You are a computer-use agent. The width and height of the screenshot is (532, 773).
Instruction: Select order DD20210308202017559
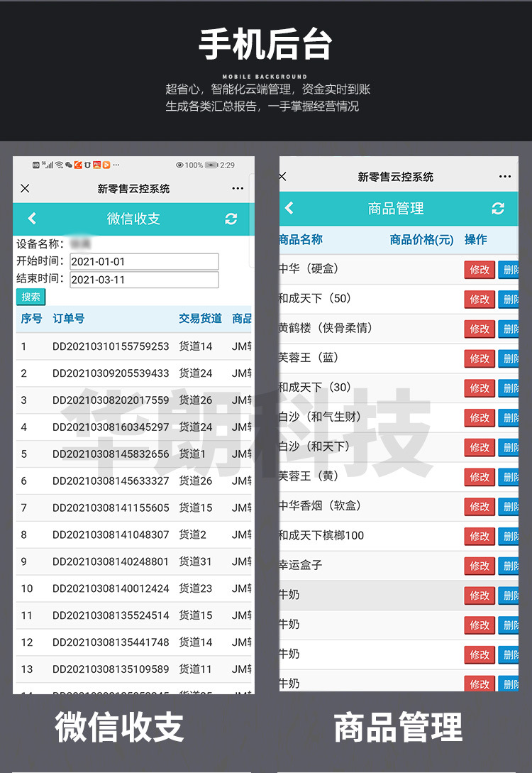(x=111, y=400)
